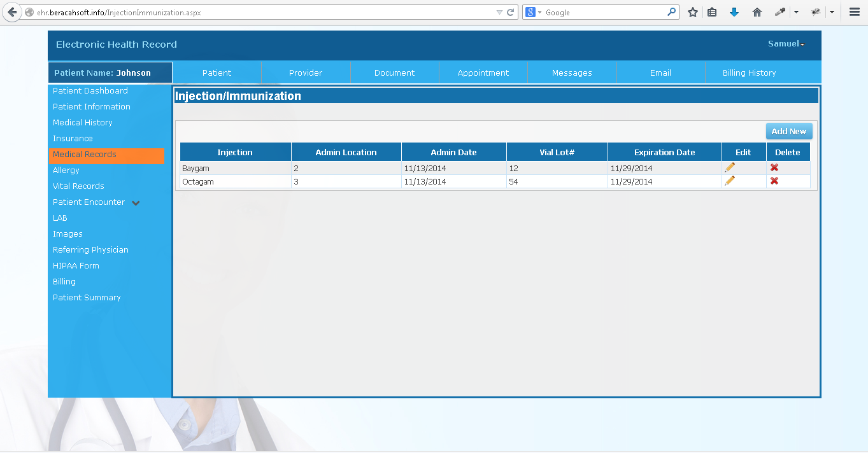Screen dimensions: 868x453
Task: Expand the Patient Encounter submenu chevron
Action: point(136,203)
